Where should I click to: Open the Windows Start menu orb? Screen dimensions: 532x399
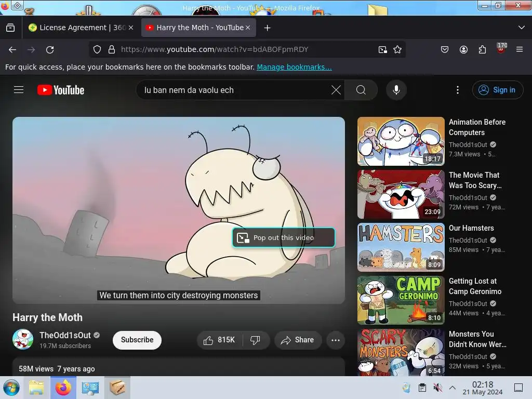click(x=11, y=388)
